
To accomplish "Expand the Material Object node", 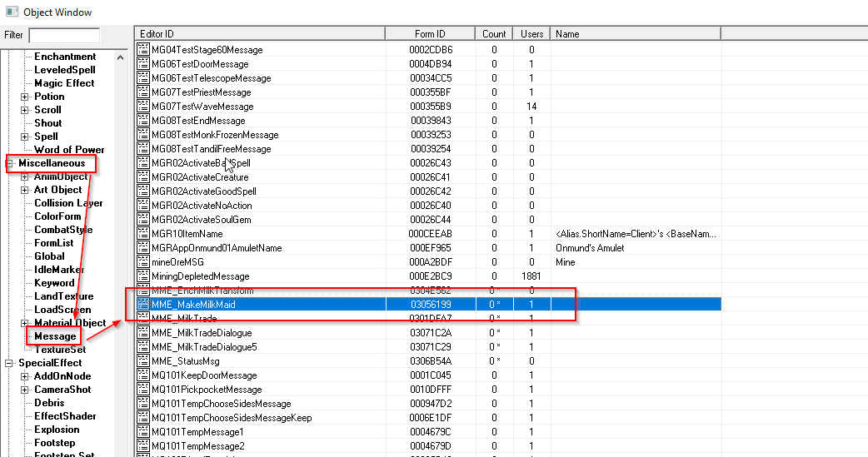I will [x=24, y=323].
